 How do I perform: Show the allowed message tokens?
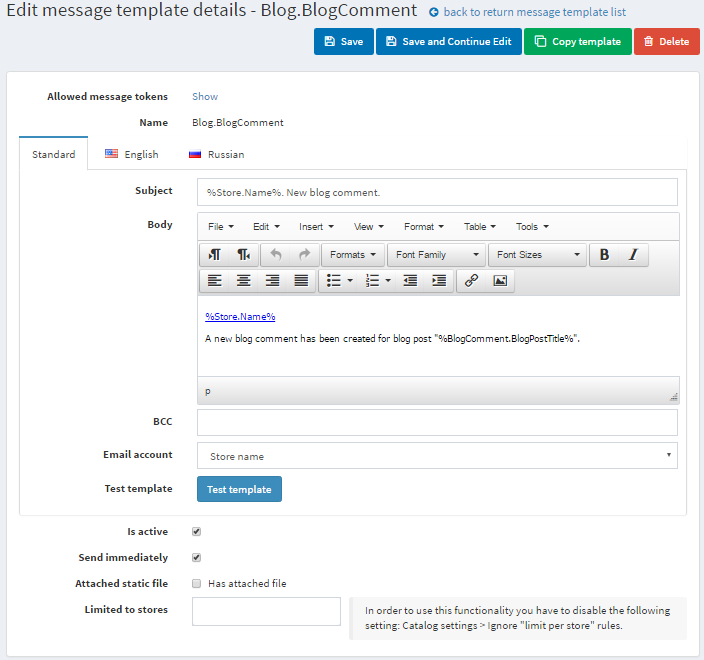click(205, 97)
